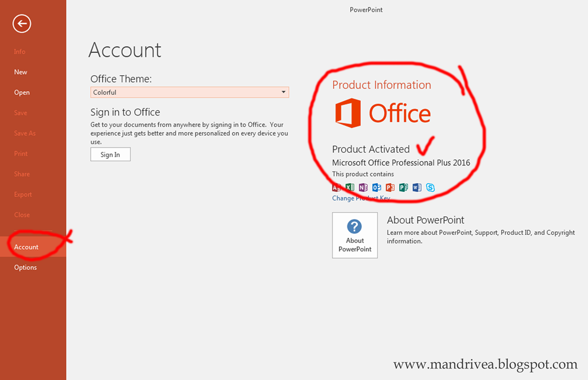Image resolution: width=588 pixels, height=380 pixels.
Task: Click the Change Product Key link
Action: 361,198
